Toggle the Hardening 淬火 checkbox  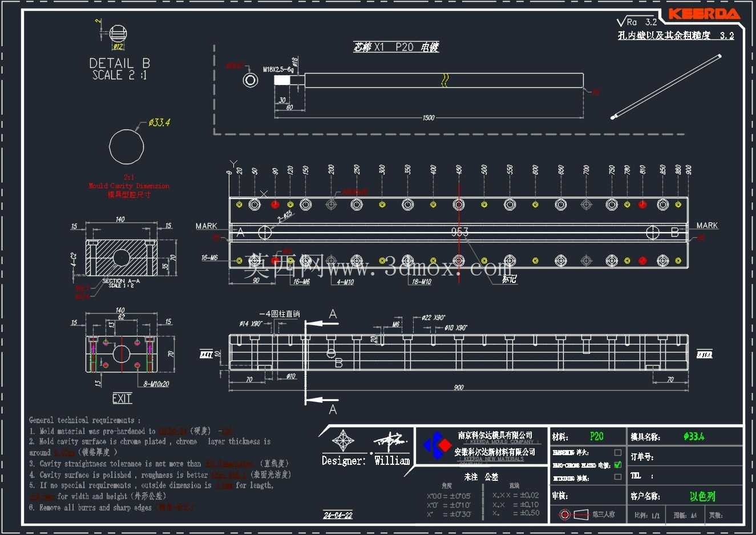pos(617,452)
